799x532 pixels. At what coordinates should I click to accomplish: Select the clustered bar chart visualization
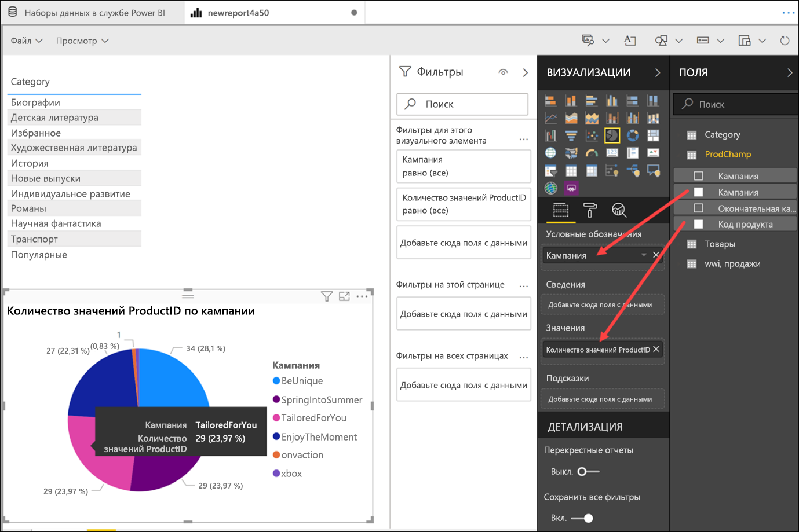pos(592,101)
